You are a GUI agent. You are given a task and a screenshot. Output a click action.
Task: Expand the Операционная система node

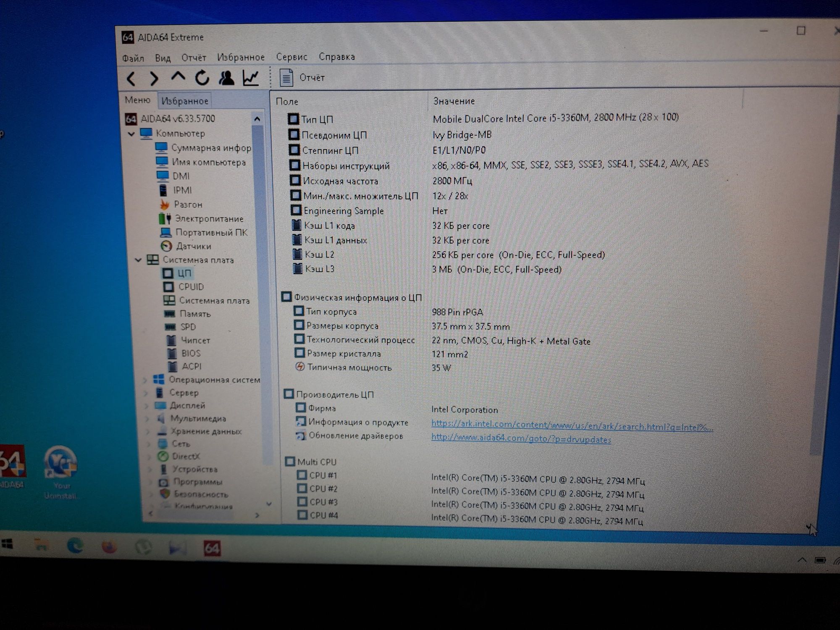point(145,380)
